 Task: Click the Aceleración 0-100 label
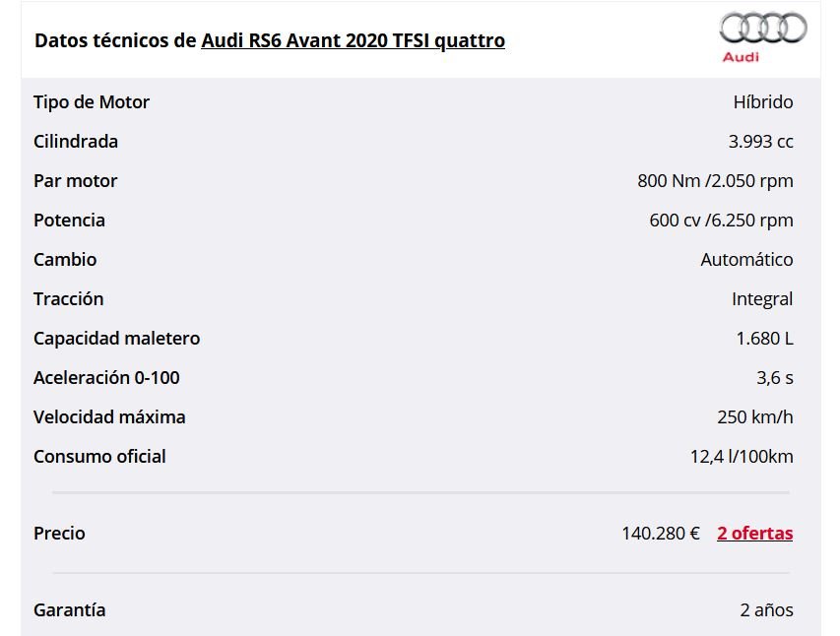106,378
